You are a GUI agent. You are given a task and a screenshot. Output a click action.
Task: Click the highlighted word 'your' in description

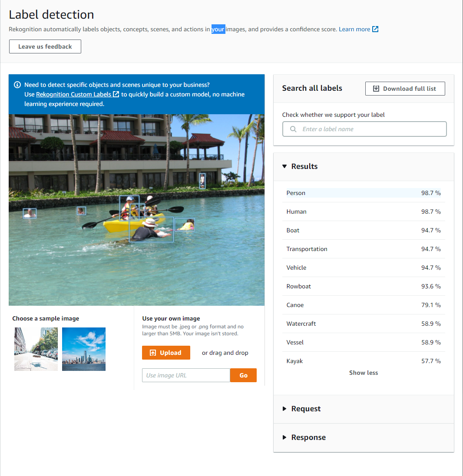click(x=218, y=29)
